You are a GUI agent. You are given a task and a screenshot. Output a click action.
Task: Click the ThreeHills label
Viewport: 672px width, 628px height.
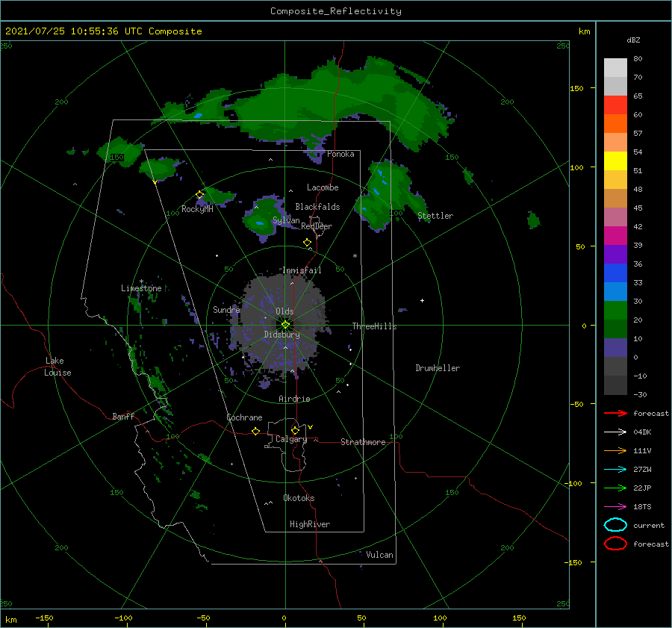[374, 326]
